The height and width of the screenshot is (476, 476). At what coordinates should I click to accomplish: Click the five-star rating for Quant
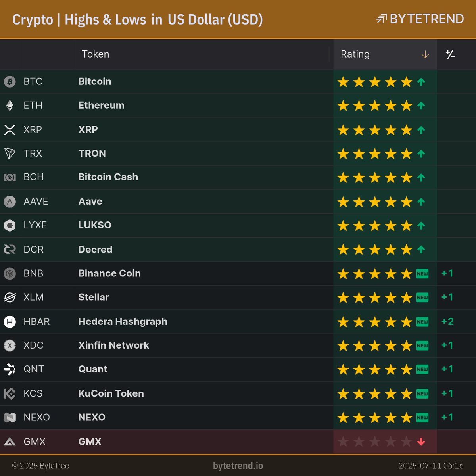click(375, 369)
